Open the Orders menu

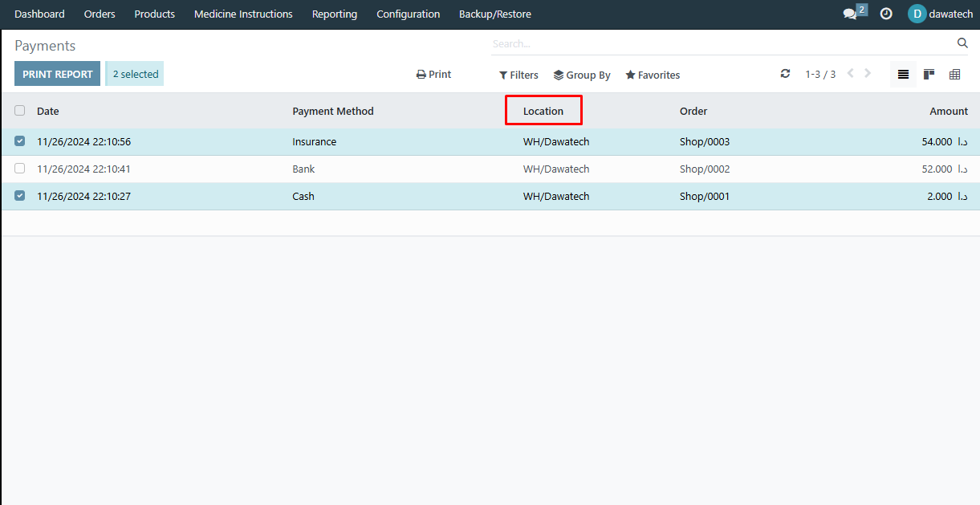click(x=100, y=14)
